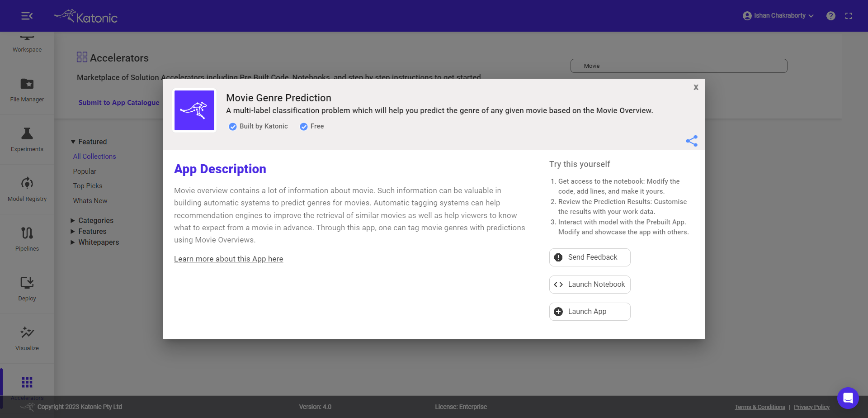Open Privacy Policy link
The width and height of the screenshot is (868, 418).
(x=811, y=407)
